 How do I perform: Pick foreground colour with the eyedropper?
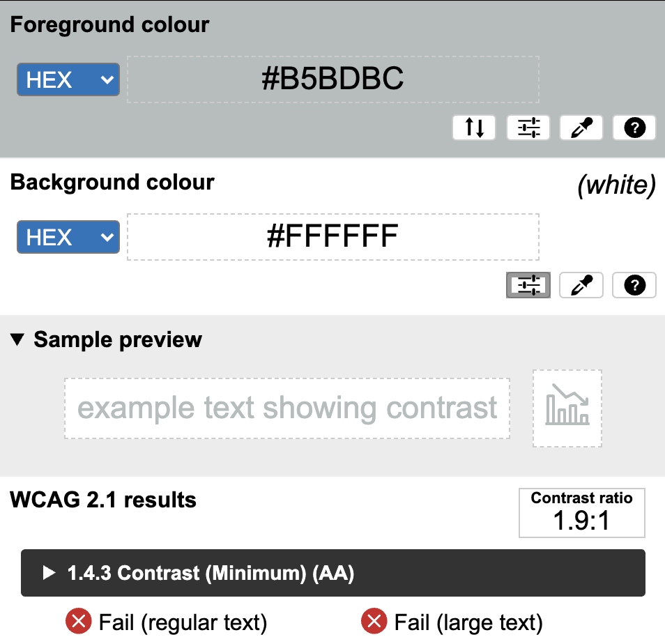pyautogui.click(x=581, y=128)
